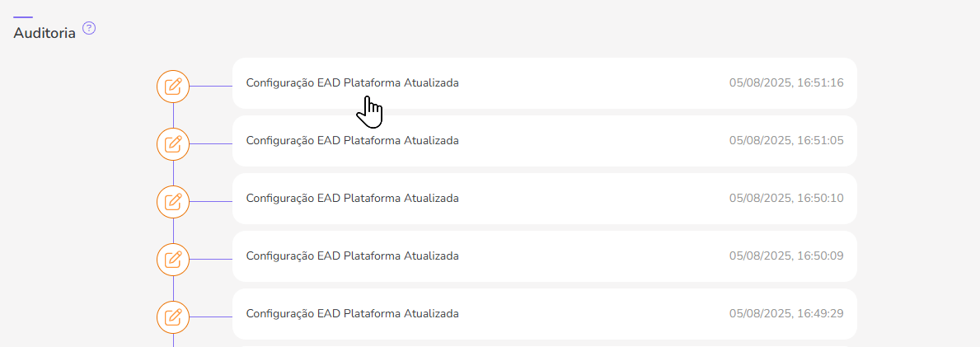
Task: Click the timeline line between the first two edit icons
Action: coord(173,115)
